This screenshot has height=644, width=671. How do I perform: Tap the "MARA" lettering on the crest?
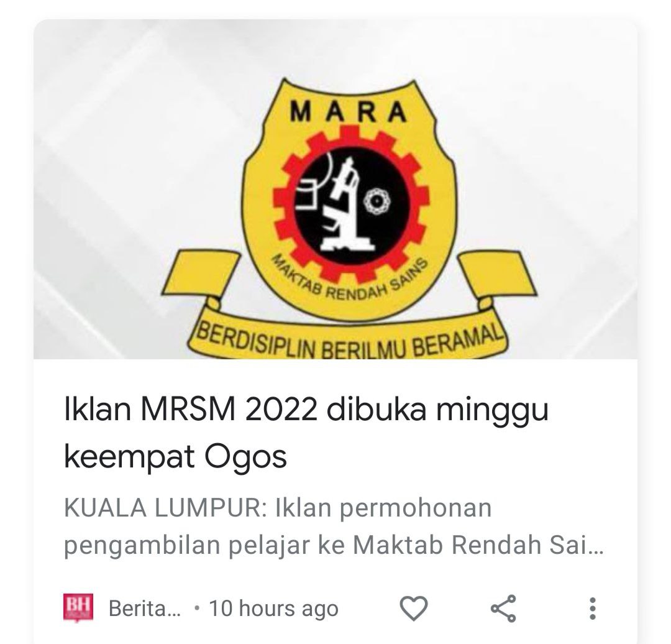(348, 113)
